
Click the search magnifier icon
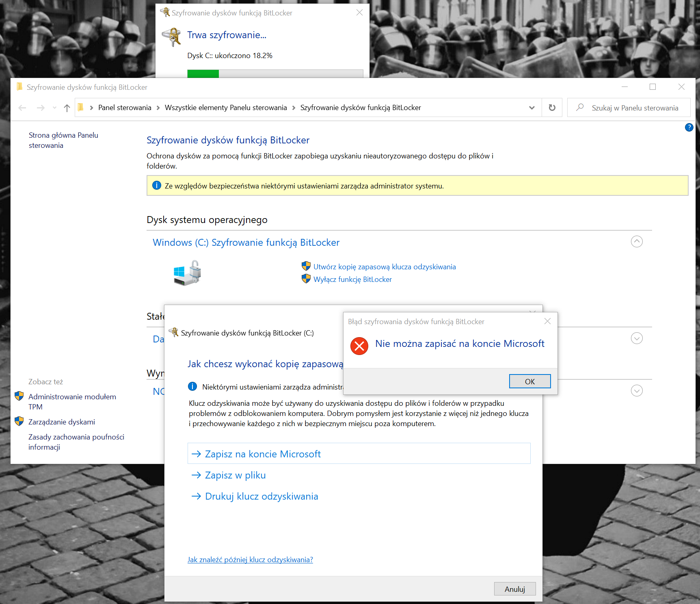pyautogui.click(x=580, y=107)
